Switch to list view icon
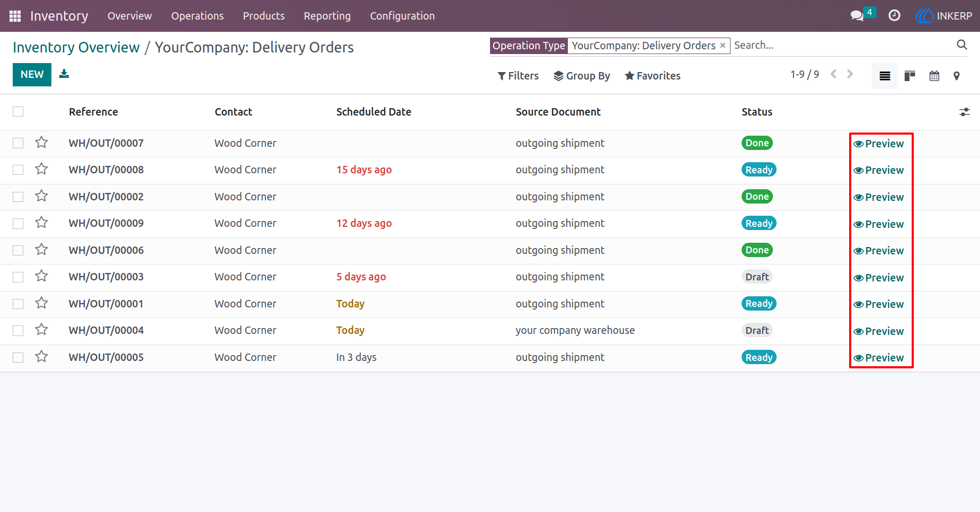The image size is (980, 512). pos(885,76)
